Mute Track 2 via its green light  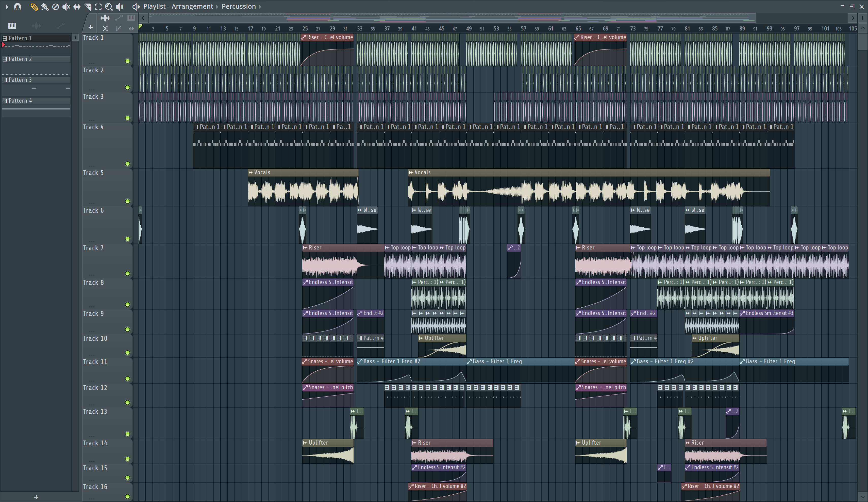(127, 88)
